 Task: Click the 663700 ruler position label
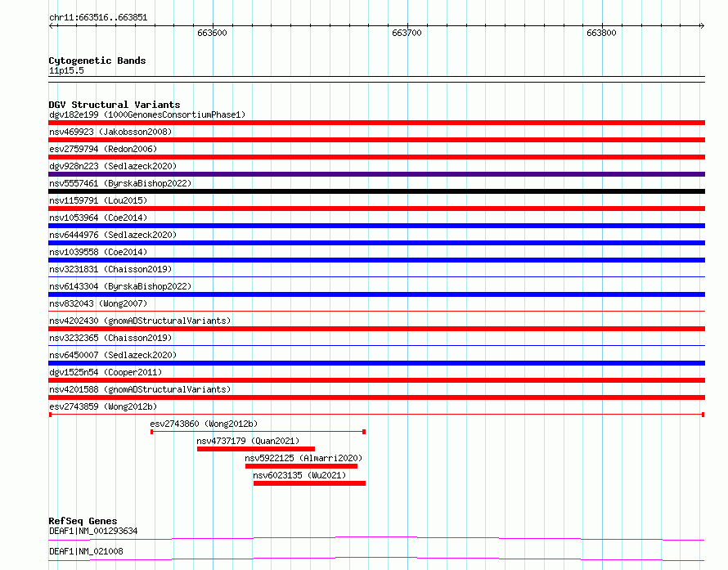(x=407, y=33)
